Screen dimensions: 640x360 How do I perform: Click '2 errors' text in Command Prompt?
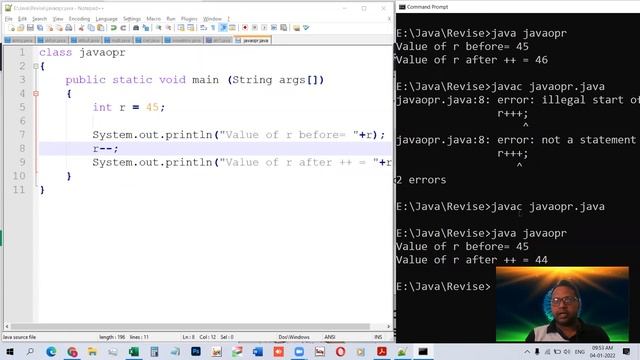(421, 180)
